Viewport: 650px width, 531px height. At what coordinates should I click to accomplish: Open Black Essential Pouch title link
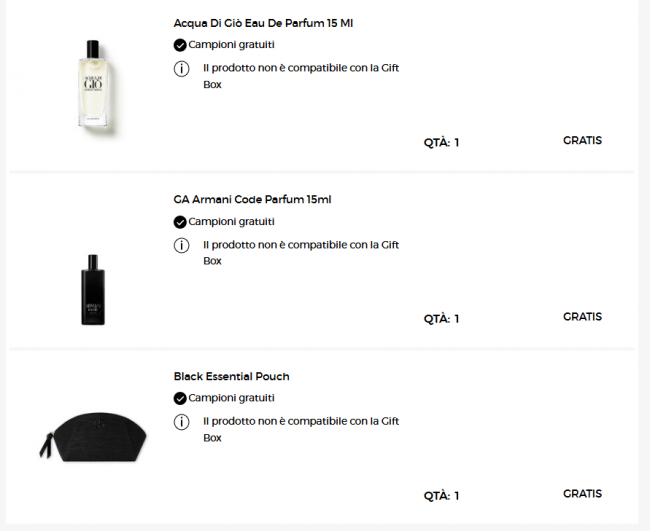point(231,377)
